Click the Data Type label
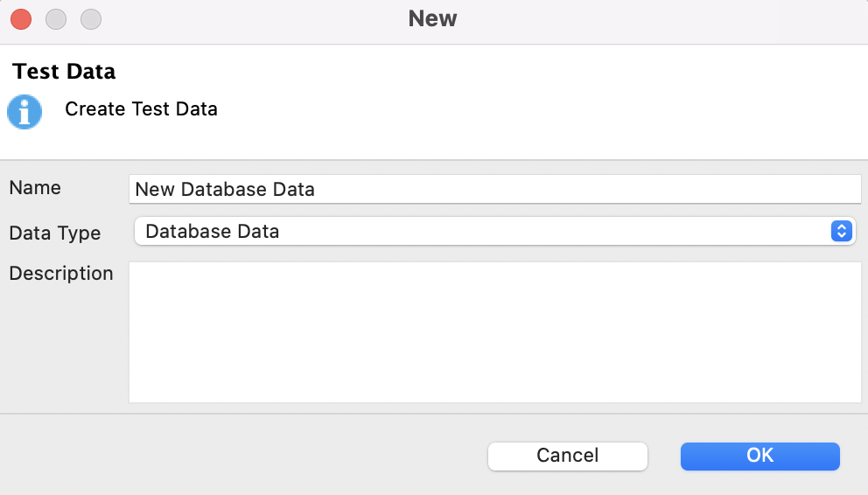Image resolution: width=868 pixels, height=495 pixels. pos(54,234)
